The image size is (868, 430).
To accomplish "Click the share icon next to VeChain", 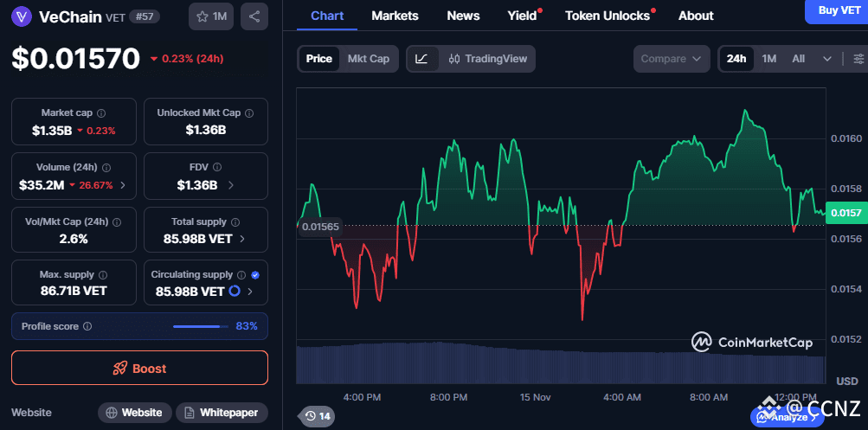I will point(254,16).
